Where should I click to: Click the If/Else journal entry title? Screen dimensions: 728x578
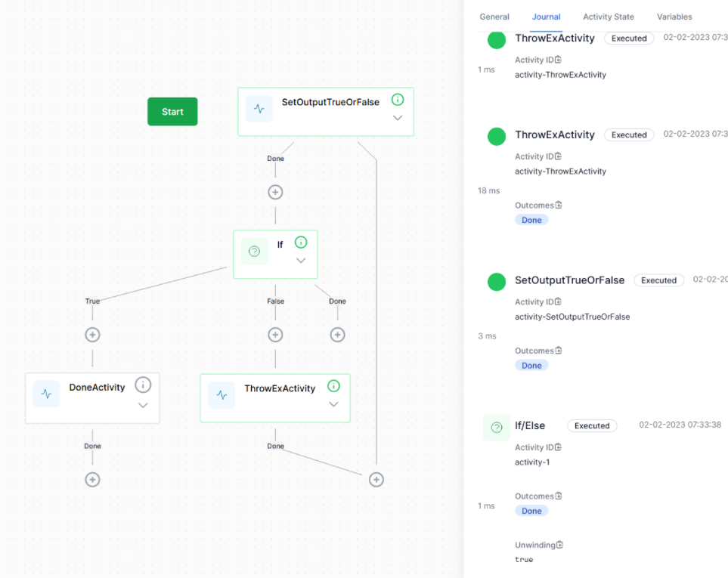click(530, 425)
